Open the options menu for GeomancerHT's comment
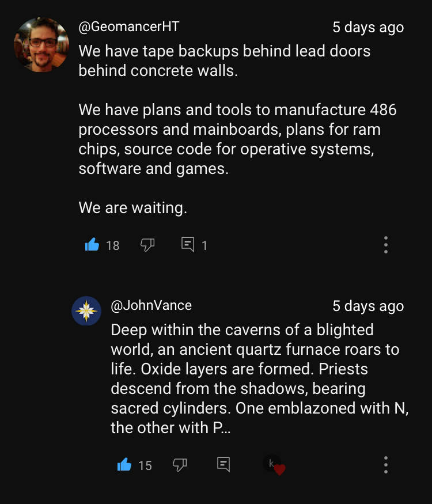Screen dimensions: 432x504 (386, 245)
